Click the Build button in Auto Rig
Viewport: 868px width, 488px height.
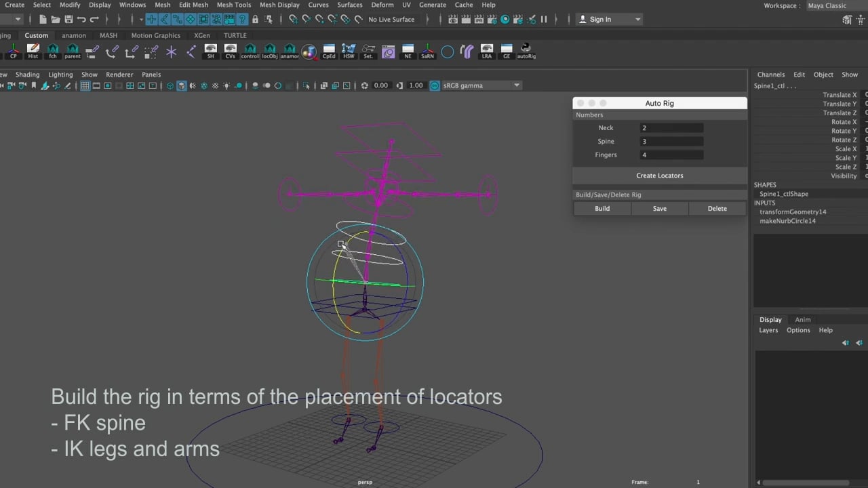pyautogui.click(x=602, y=209)
